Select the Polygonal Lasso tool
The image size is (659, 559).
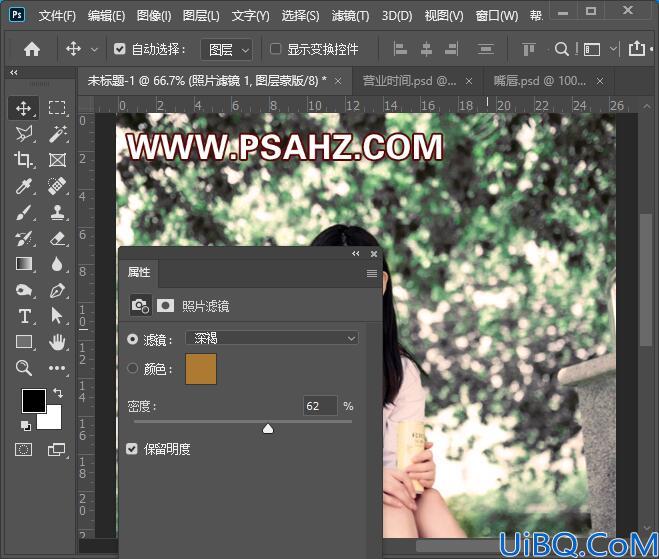click(23, 134)
